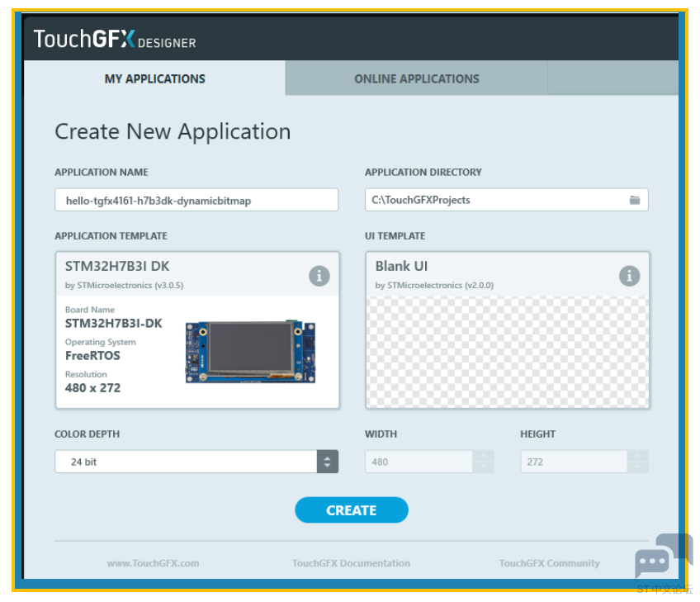Click the Width field showing 480
Viewport: 700px width, 602px height.
[419, 462]
